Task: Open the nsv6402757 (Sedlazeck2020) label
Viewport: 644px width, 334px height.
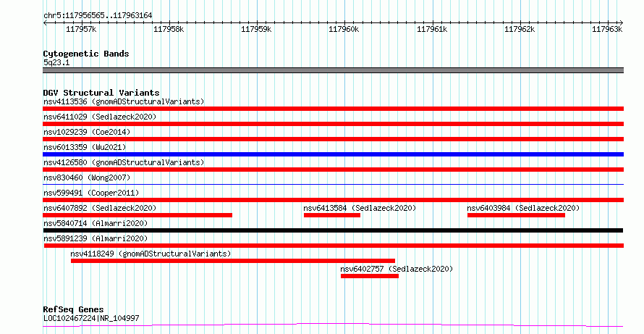Action: click(x=397, y=269)
